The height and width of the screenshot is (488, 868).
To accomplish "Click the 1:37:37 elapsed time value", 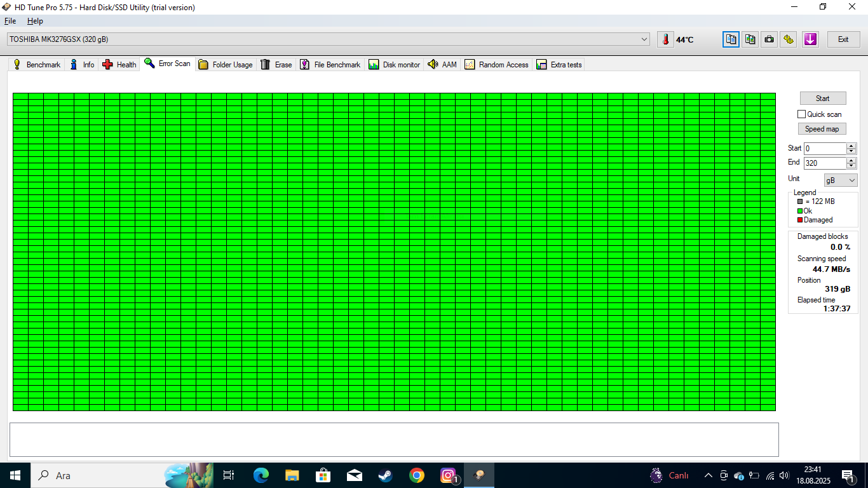I will point(837,309).
